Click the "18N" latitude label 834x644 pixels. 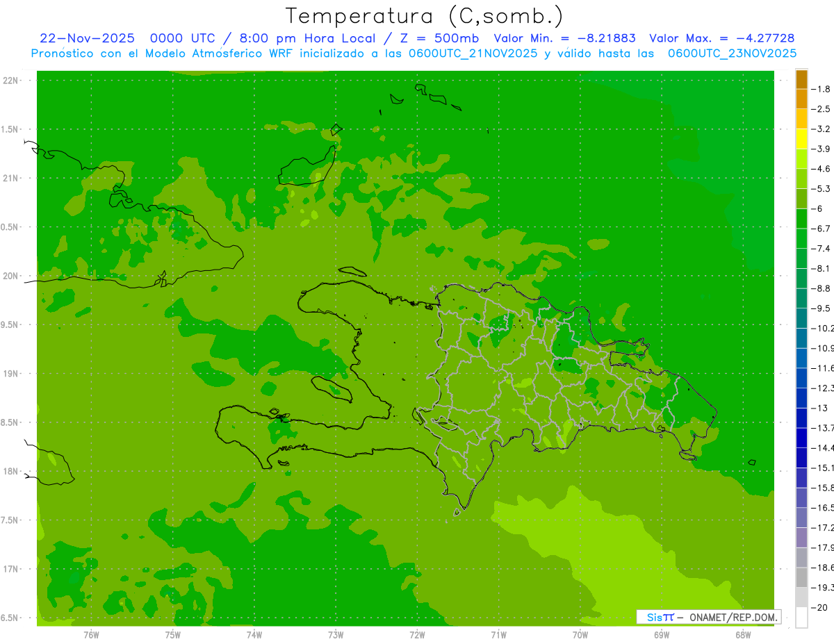(x=12, y=471)
